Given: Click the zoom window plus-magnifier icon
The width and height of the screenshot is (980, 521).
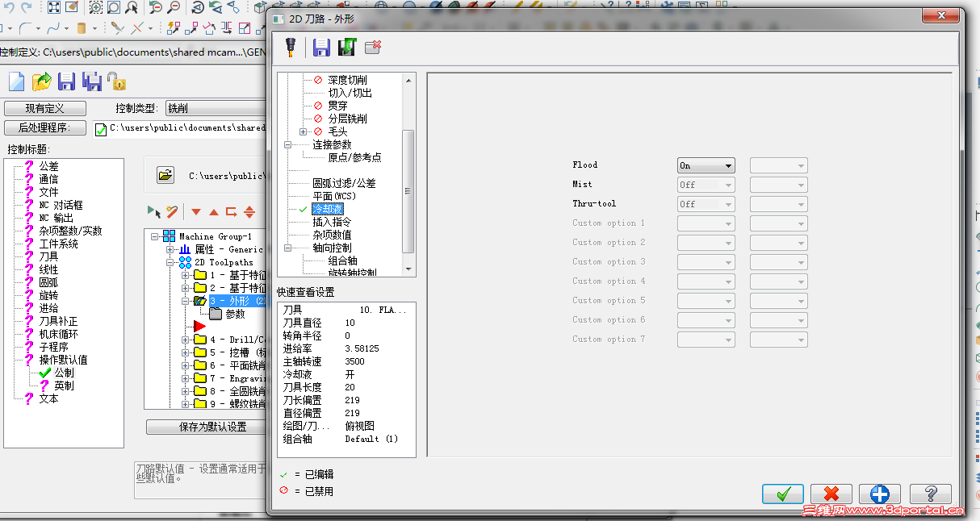Looking at the screenshot, I should [95, 7].
